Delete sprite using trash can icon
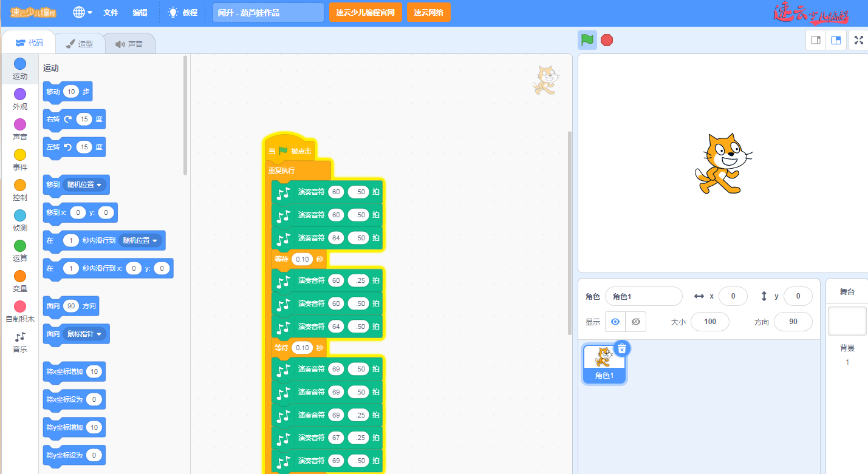The height and width of the screenshot is (474, 868). [621, 348]
